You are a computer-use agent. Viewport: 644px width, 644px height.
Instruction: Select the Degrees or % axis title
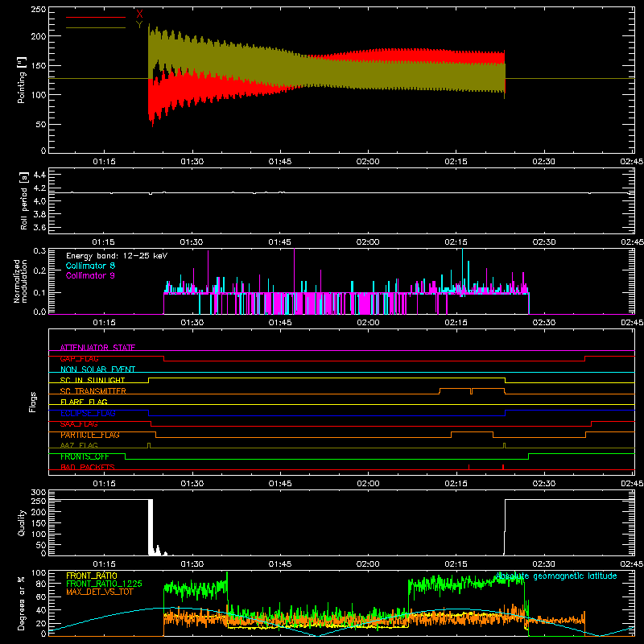22,604
